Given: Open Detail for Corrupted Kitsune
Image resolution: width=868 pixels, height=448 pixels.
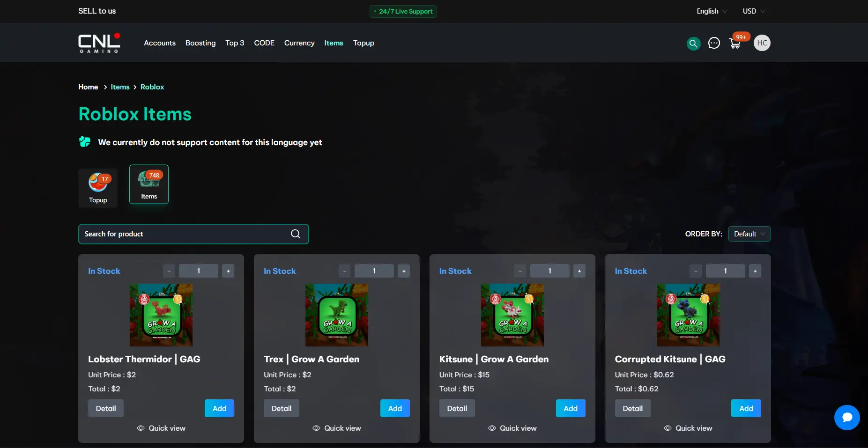Looking at the screenshot, I should (x=633, y=408).
